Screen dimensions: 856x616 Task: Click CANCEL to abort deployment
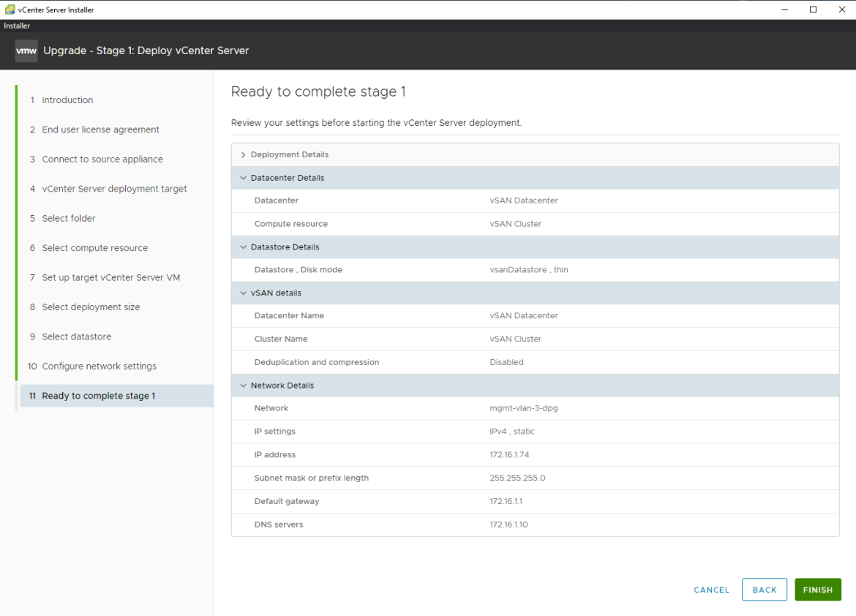(x=710, y=590)
